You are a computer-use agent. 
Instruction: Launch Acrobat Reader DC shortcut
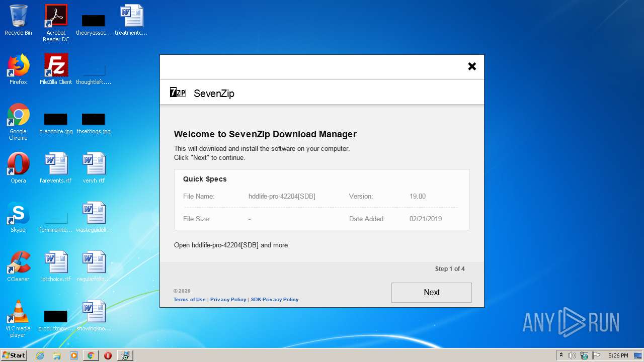pyautogui.click(x=56, y=23)
